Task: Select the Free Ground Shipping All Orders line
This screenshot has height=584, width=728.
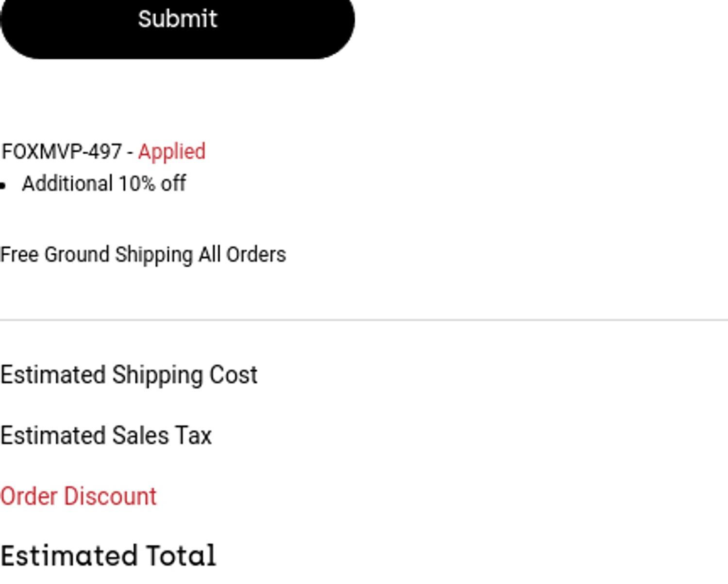Action: (143, 255)
